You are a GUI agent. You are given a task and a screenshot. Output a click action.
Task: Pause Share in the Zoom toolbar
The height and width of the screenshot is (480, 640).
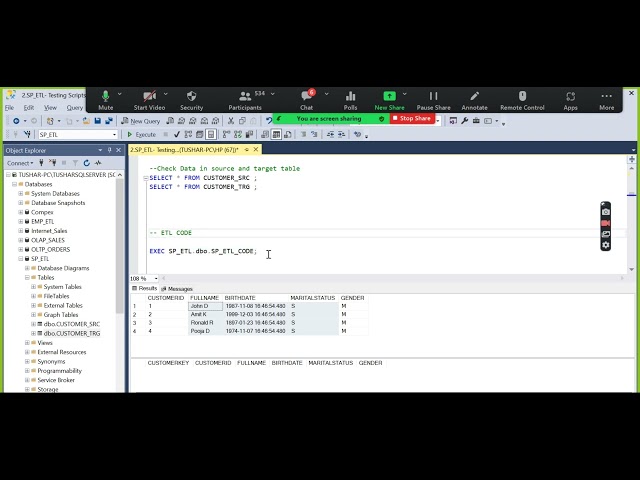tap(433, 97)
